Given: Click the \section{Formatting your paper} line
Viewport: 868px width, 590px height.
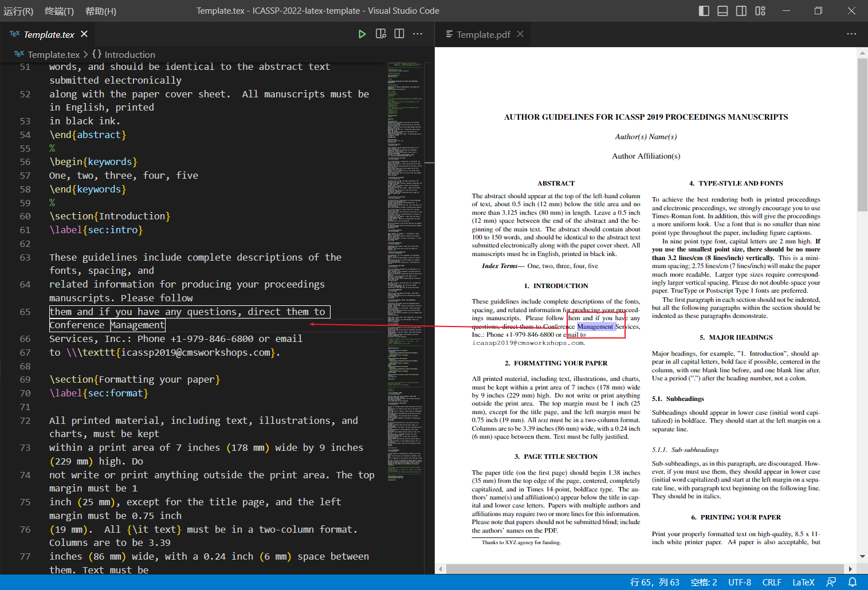Looking at the screenshot, I should 135,379.
